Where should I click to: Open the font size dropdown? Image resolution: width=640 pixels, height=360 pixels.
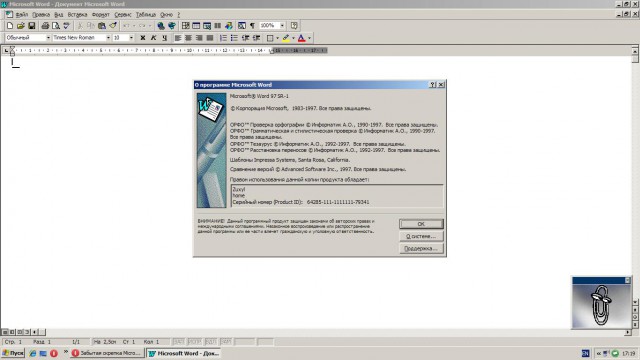point(131,38)
